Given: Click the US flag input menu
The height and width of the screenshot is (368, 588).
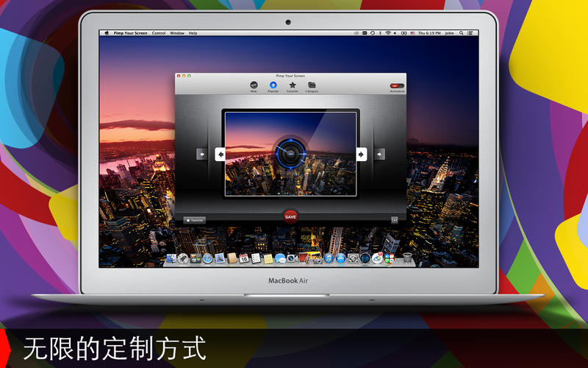Looking at the screenshot, I should tap(412, 33).
